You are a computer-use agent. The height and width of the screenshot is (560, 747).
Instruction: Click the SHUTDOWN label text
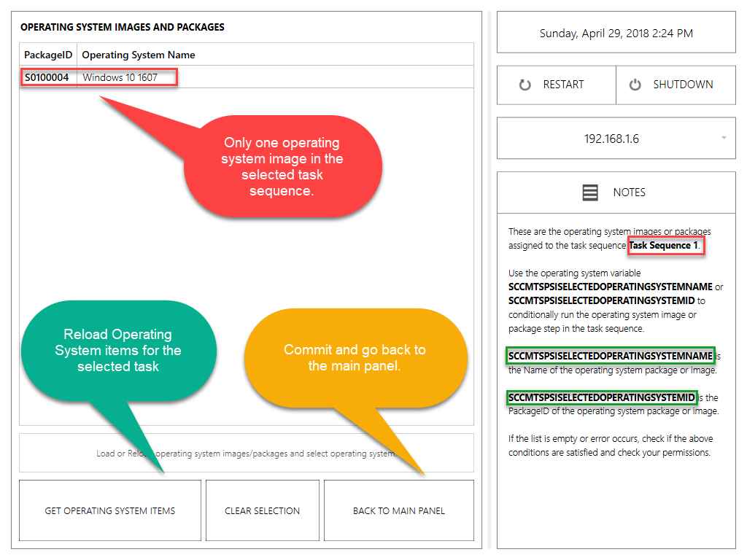coord(683,85)
